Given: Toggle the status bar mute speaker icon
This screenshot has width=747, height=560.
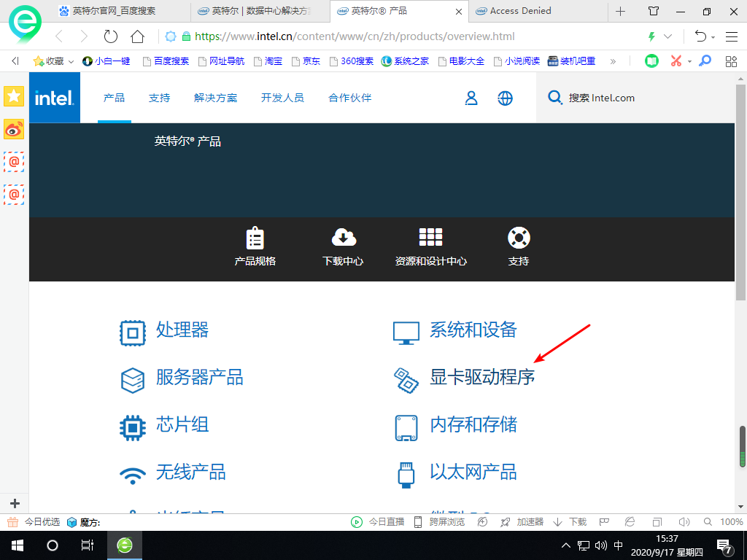Looking at the screenshot, I should pos(684,522).
